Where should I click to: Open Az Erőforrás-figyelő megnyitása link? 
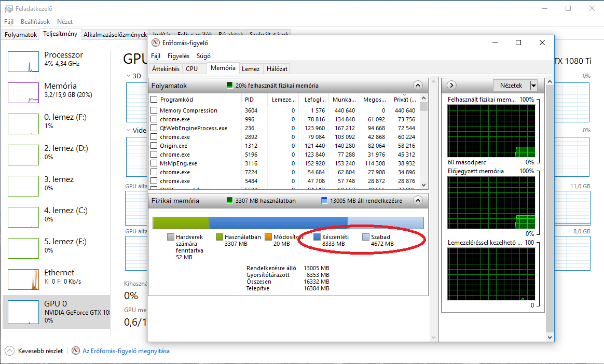[x=126, y=351]
